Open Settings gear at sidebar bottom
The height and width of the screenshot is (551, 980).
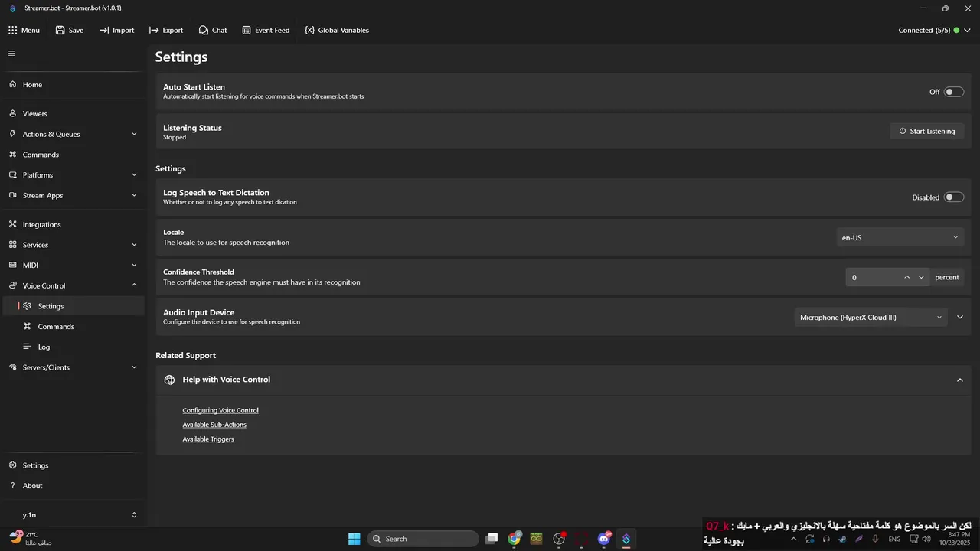[72, 465]
